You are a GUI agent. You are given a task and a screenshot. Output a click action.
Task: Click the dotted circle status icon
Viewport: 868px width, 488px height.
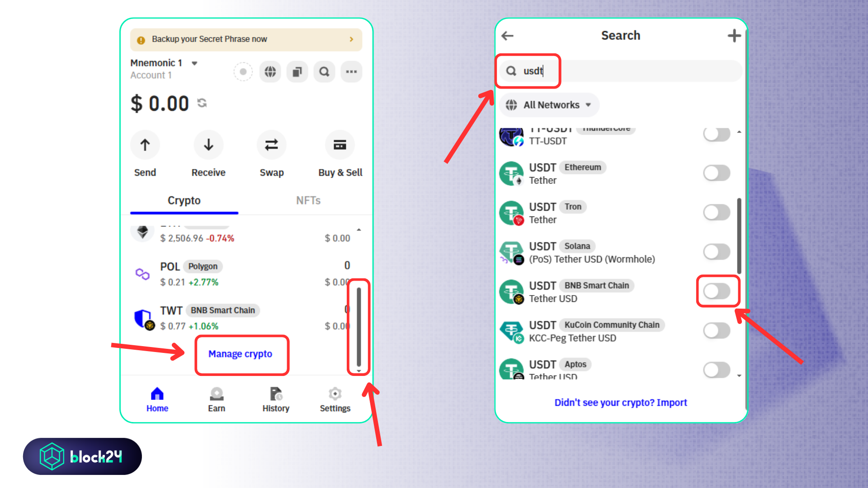click(243, 72)
